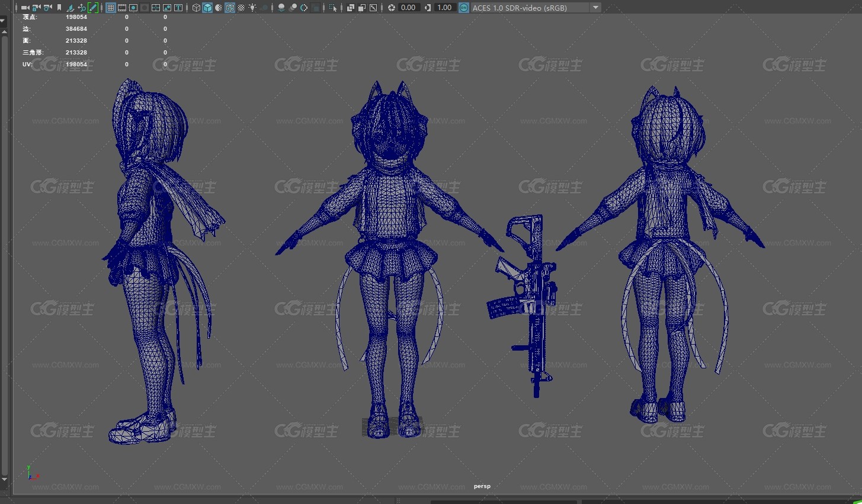Screen dimensions: 862x504
Task: Click the Select Camera icon
Action: pyautogui.click(x=25, y=8)
